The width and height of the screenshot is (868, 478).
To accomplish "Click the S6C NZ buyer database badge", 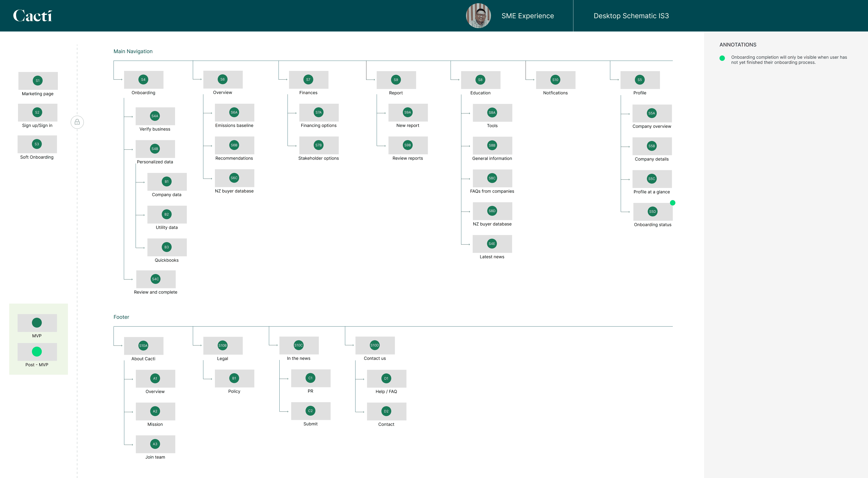I will (x=234, y=178).
